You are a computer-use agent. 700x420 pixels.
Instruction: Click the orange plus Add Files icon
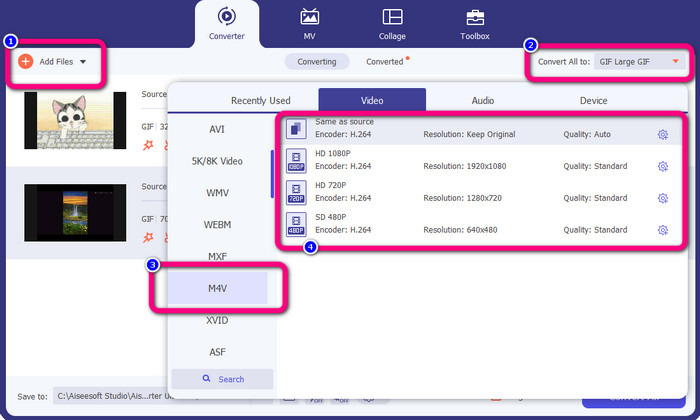26,62
